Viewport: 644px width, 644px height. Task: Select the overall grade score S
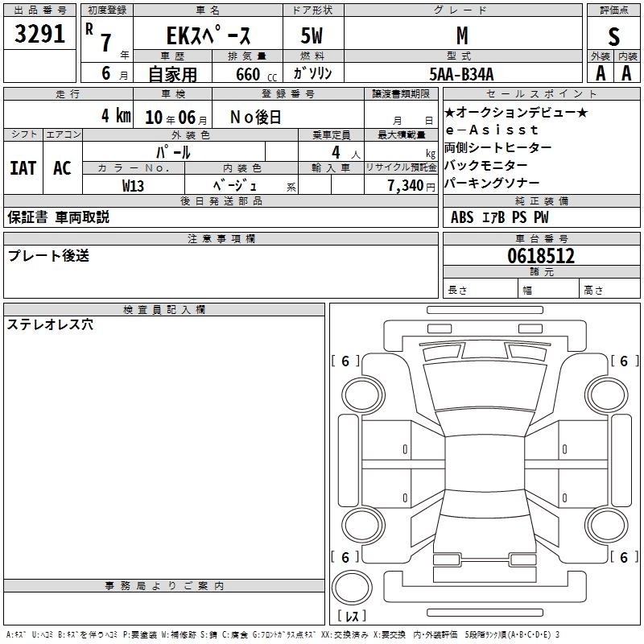613,36
